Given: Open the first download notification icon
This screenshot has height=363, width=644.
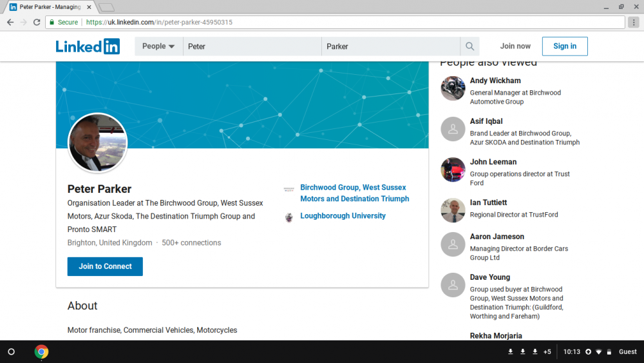Looking at the screenshot, I should 511,352.
